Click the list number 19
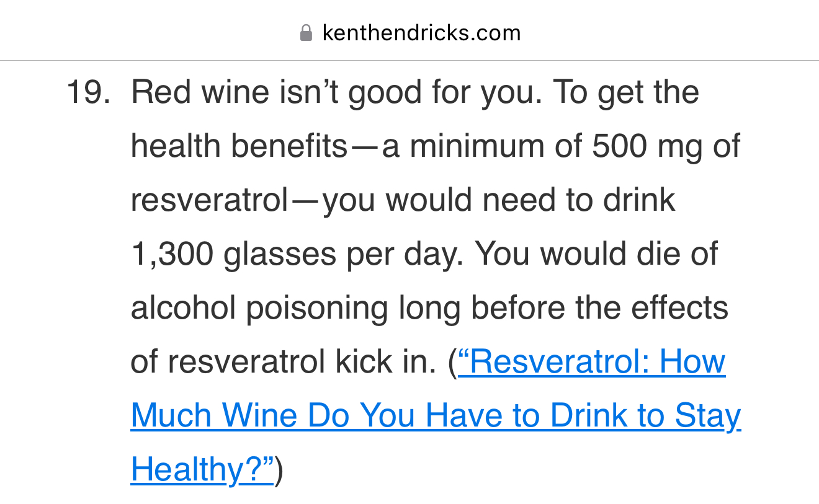819x504 pixels. tap(88, 92)
